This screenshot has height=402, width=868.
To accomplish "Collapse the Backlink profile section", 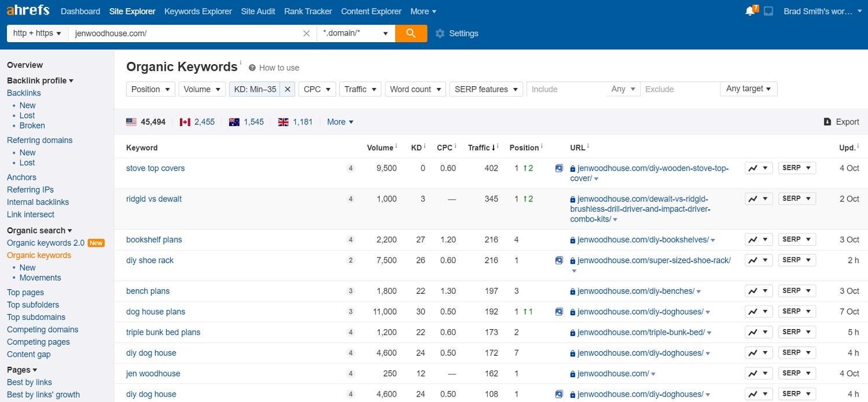I will [40, 80].
